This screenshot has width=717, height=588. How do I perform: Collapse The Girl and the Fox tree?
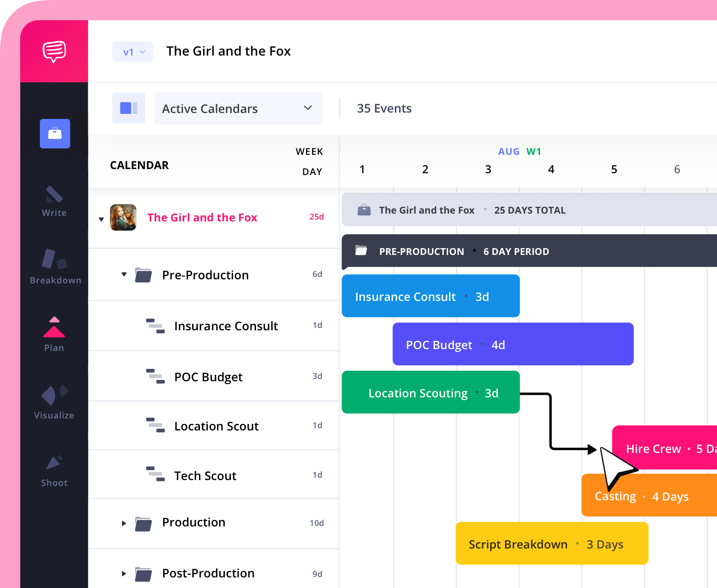(x=101, y=219)
